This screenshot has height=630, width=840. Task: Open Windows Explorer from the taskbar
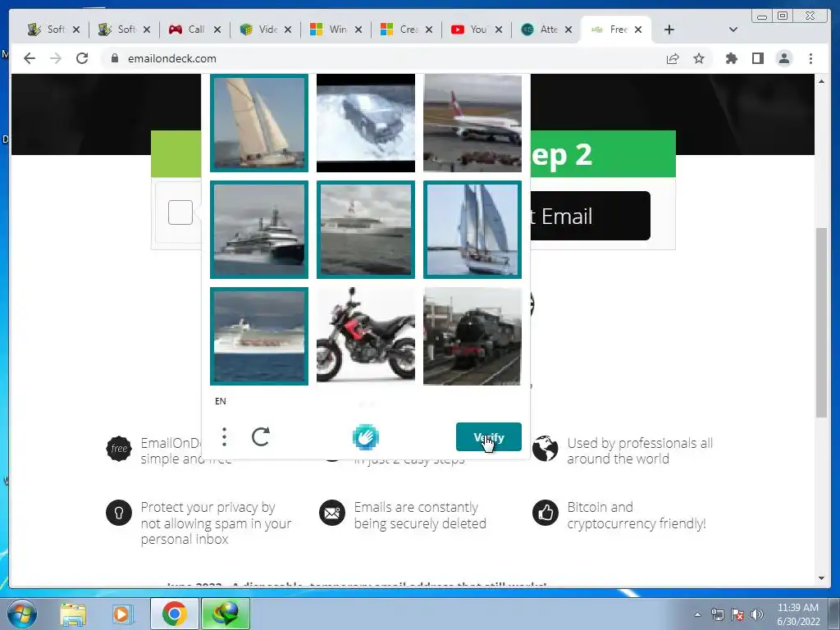(x=73, y=614)
